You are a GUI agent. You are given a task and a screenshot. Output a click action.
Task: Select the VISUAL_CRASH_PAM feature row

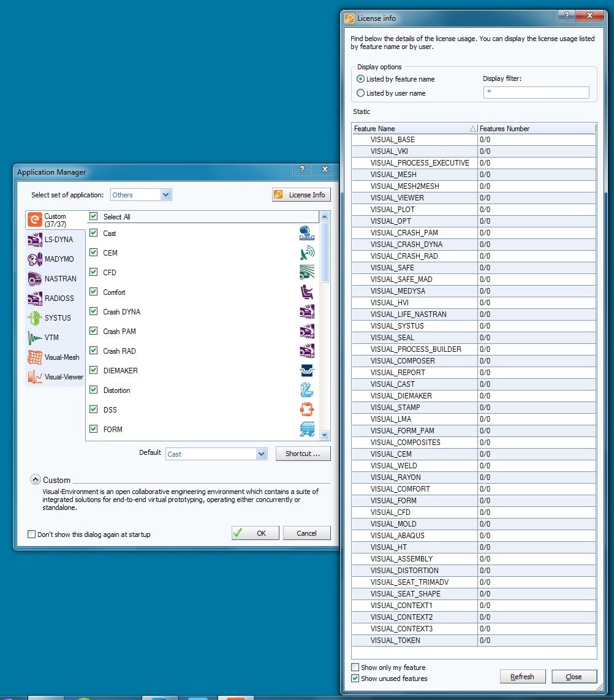pos(474,232)
